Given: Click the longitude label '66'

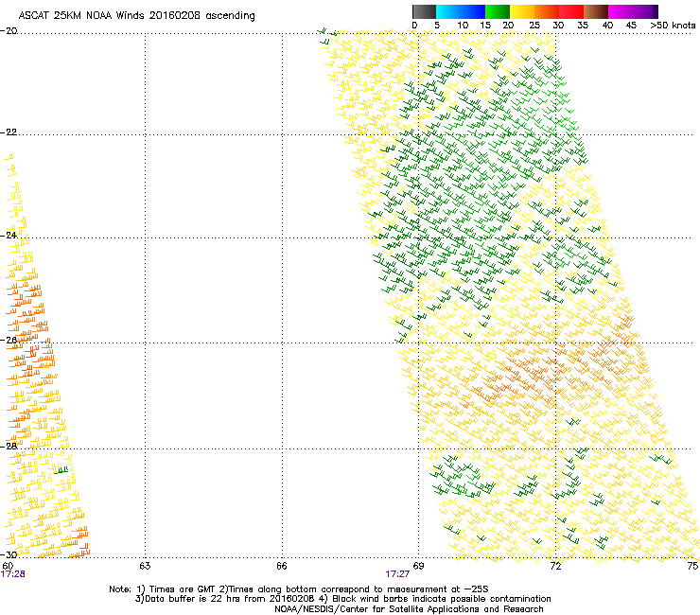Looking at the screenshot, I should pos(282,566).
